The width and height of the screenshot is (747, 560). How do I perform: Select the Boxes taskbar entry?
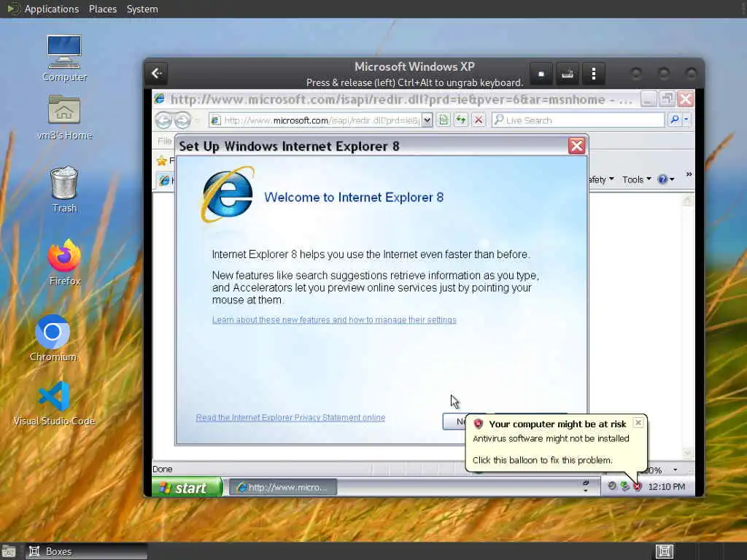coord(86,551)
